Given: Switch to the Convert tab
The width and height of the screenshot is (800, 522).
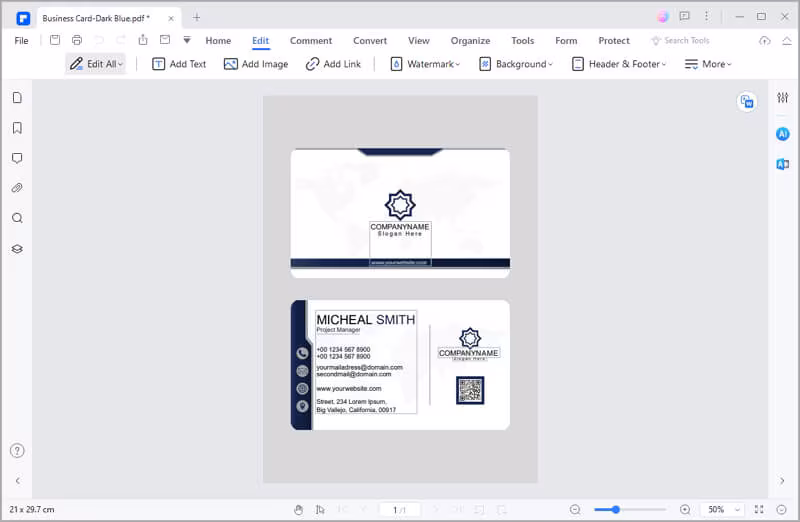Looking at the screenshot, I should [370, 40].
